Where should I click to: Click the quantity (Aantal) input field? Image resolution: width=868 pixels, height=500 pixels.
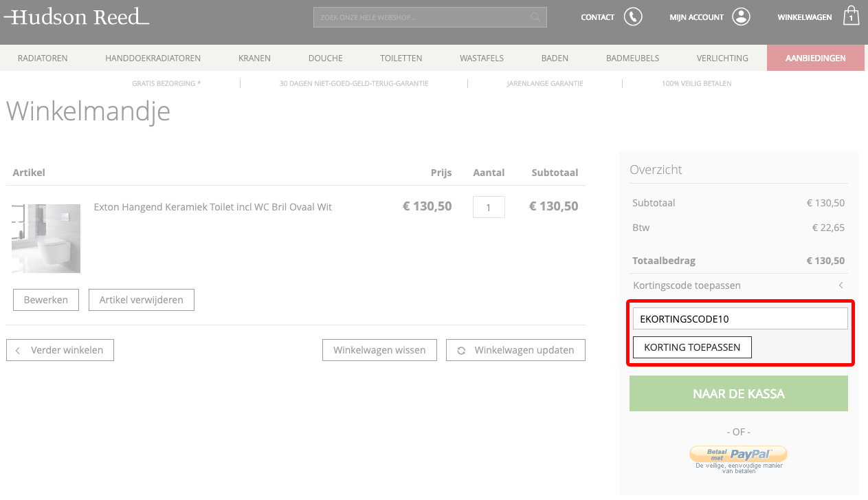[x=489, y=207]
